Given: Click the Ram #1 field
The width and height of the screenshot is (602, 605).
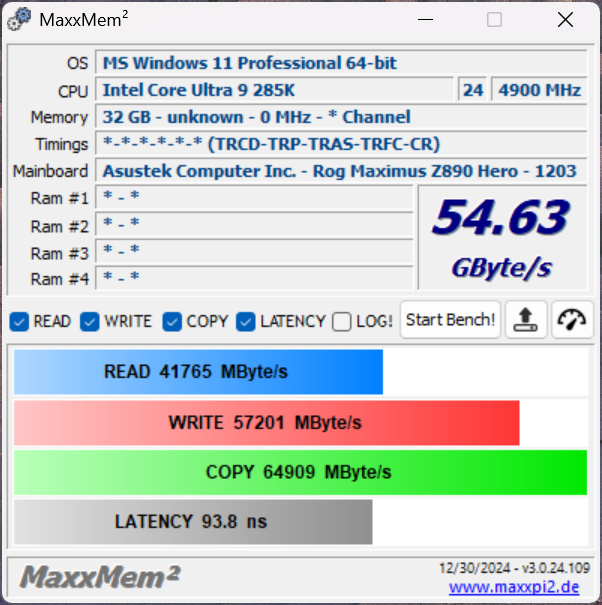Looking at the screenshot, I should coord(255,198).
